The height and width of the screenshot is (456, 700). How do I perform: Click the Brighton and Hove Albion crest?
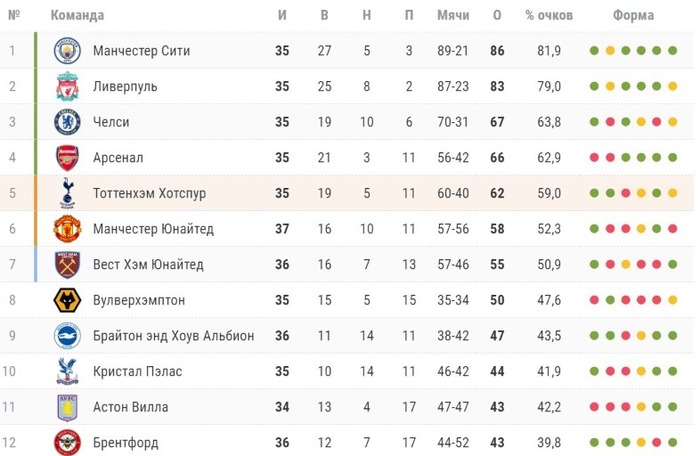[67, 335]
